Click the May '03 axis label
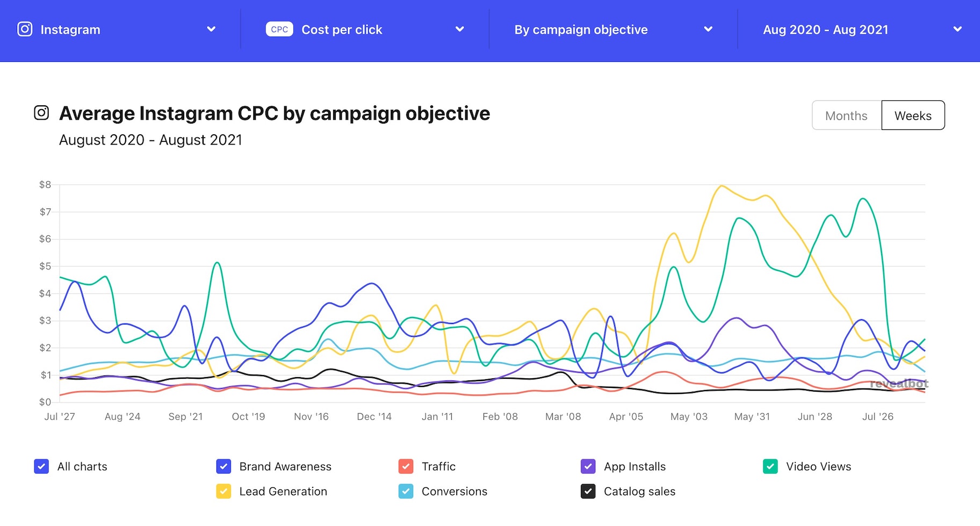This screenshot has height=526, width=980. [689, 416]
